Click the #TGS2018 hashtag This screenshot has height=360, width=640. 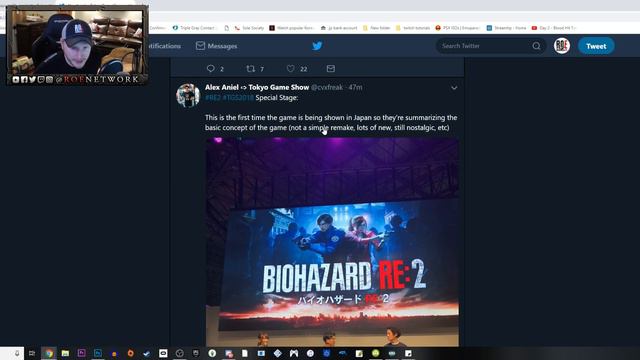pos(238,98)
